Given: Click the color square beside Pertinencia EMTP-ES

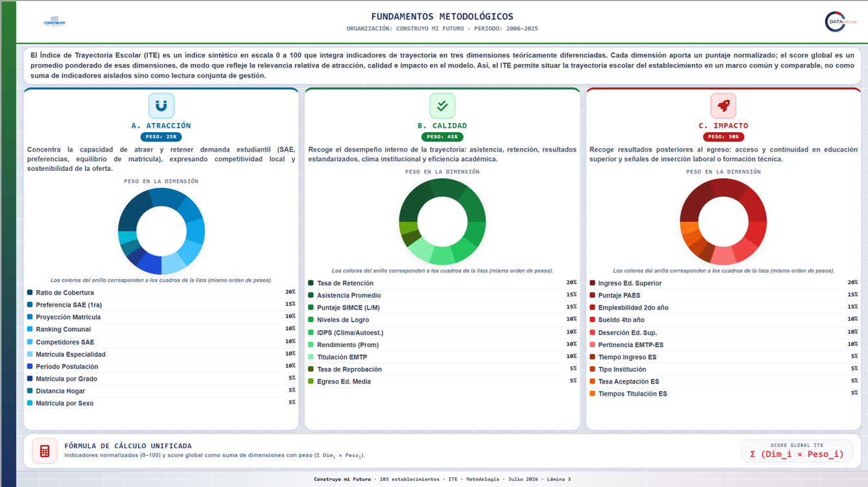Looking at the screenshot, I should pyautogui.click(x=592, y=345).
